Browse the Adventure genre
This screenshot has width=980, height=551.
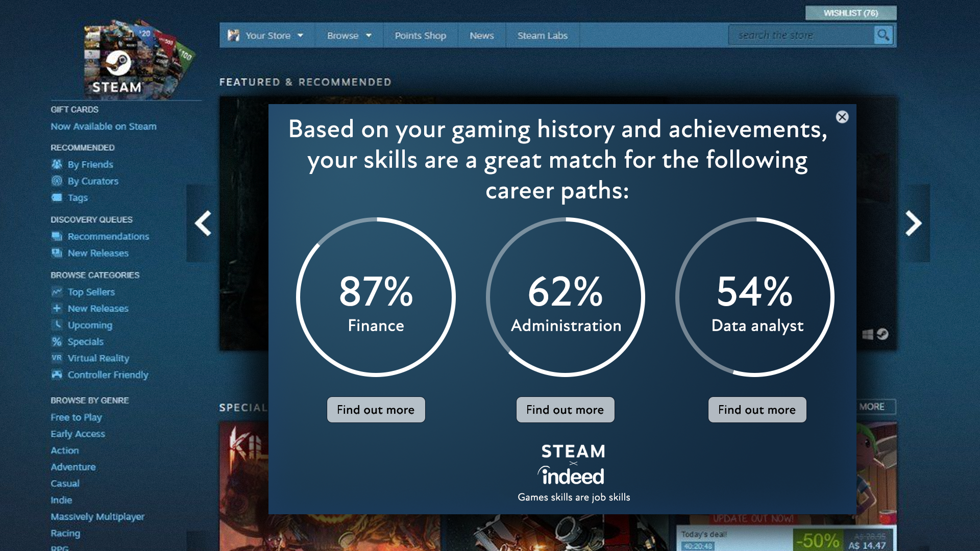coord(73,467)
